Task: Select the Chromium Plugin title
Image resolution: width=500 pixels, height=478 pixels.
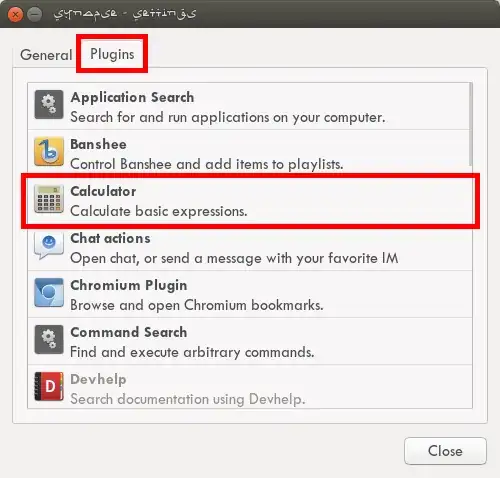Action: coord(129,286)
